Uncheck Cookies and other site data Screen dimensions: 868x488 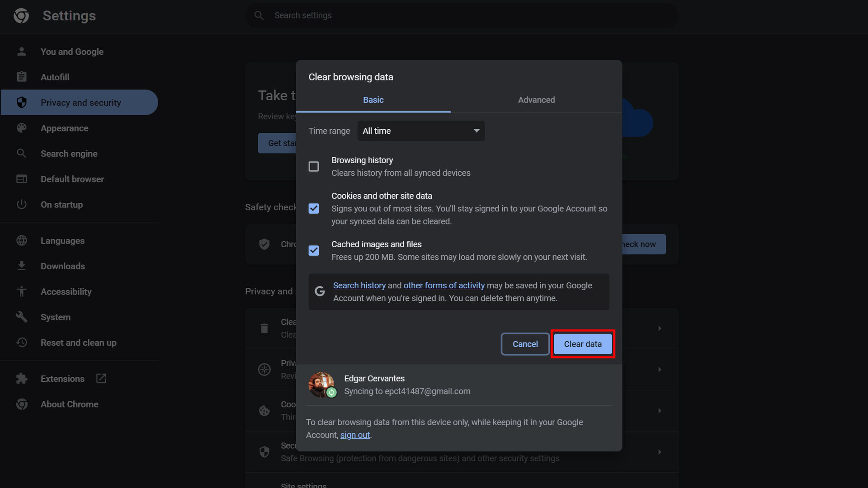pyautogui.click(x=313, y=208)
